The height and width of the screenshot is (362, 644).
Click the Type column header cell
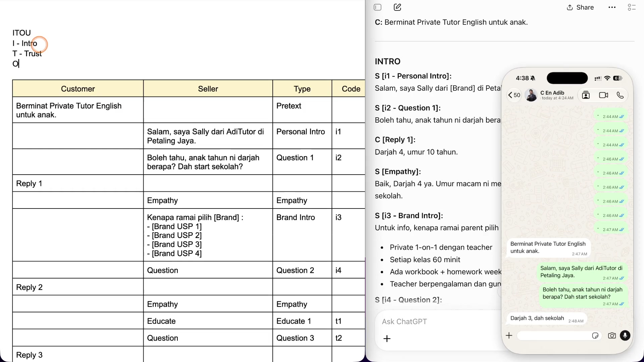(x=302, y=89)
